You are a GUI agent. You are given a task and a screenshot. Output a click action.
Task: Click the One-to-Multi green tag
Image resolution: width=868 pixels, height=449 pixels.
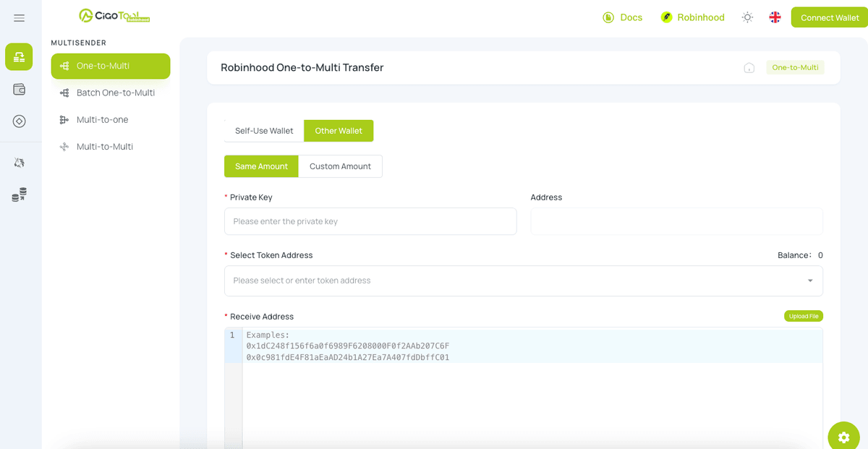click(x=795, y=67)
